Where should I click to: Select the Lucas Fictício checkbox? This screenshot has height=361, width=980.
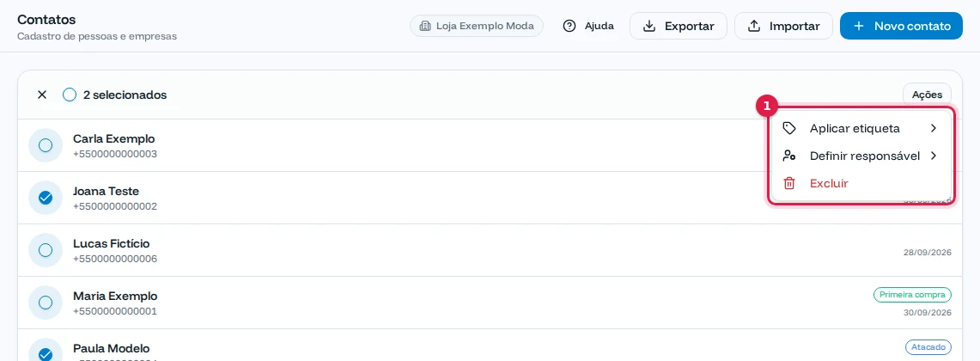45,250
